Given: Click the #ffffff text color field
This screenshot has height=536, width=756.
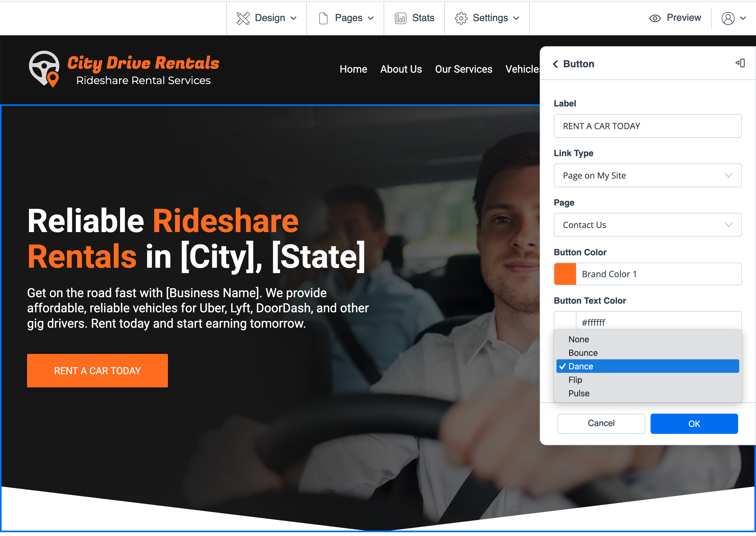Looking at the screenshot, I should (659, 321).
